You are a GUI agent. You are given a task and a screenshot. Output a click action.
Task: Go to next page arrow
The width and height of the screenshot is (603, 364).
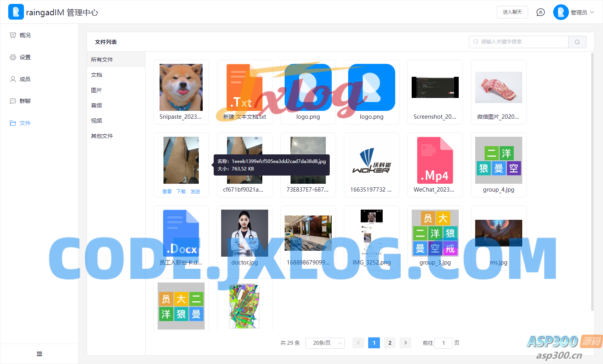[405, 343]
